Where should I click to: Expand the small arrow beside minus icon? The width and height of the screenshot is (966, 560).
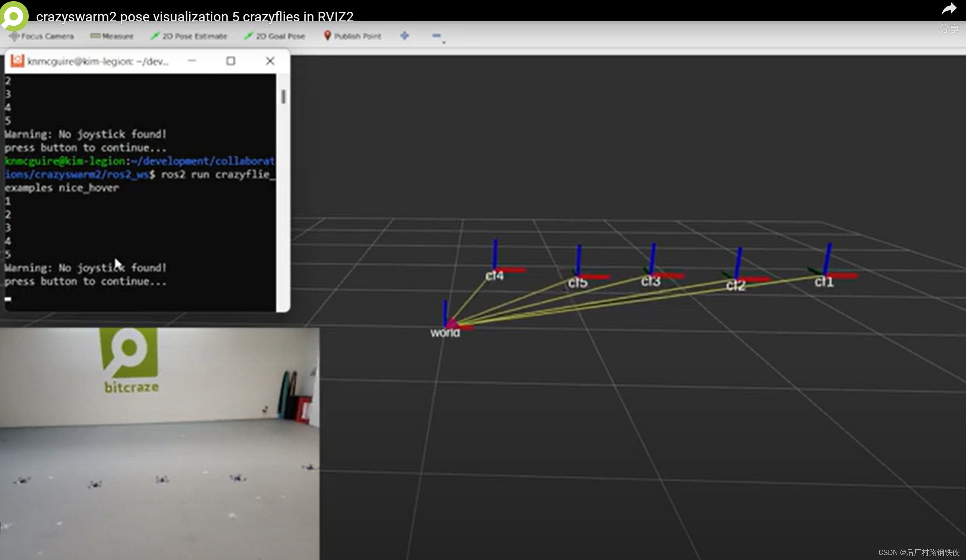coord(444,43)
